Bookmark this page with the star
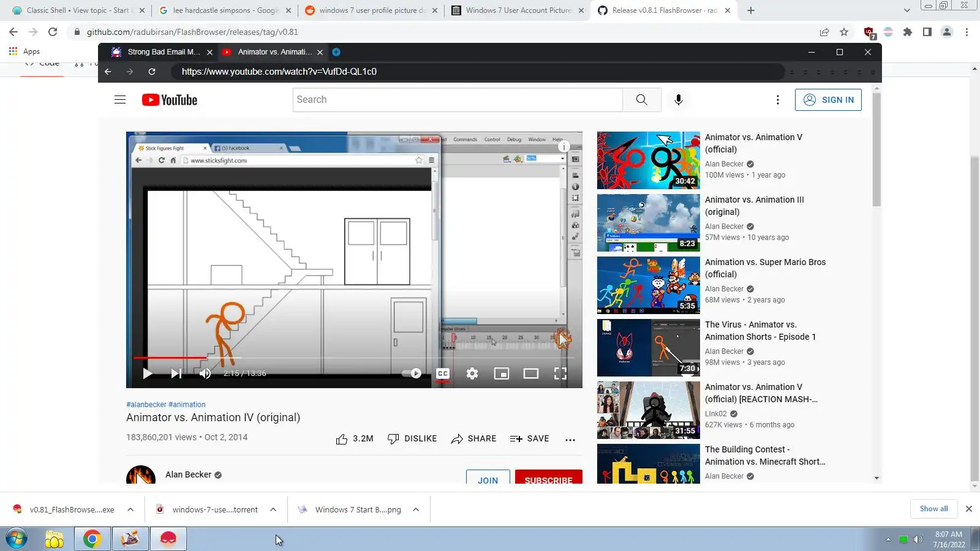Viewport: 980px width, 551px height. pyautogui.click(x=844, y=32)
